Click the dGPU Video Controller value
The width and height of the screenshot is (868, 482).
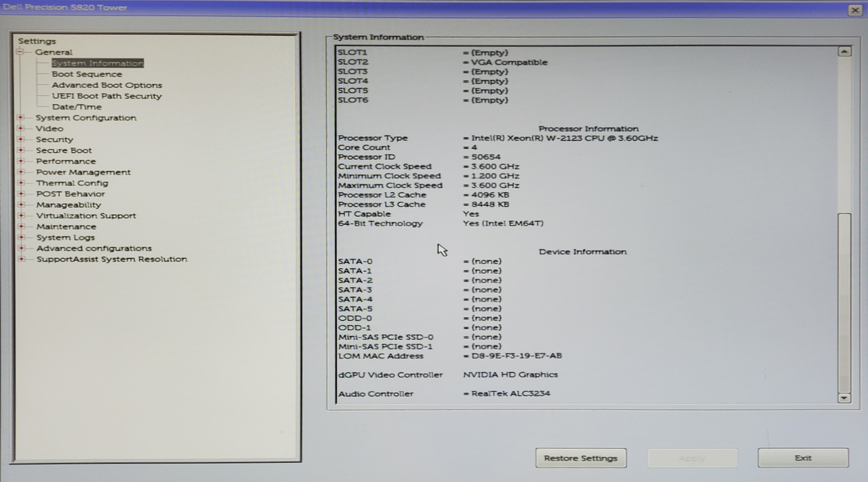[x=510, y=375]
